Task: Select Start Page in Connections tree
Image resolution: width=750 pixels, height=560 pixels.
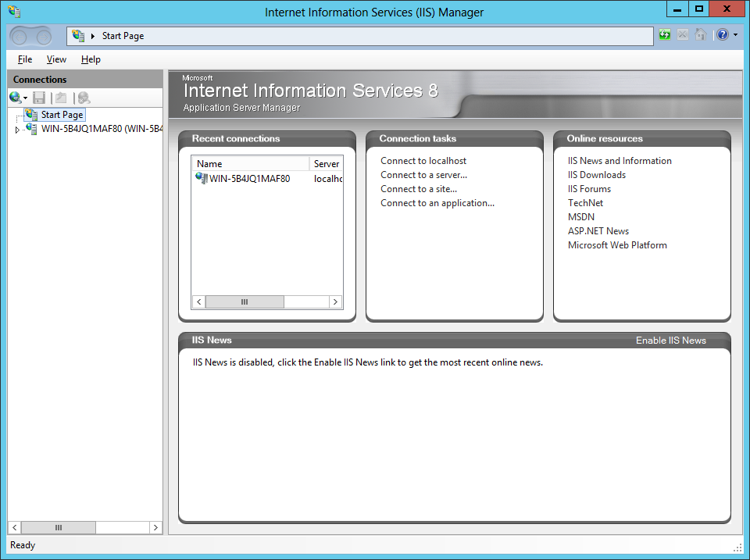Action: (x=62, y=115)
